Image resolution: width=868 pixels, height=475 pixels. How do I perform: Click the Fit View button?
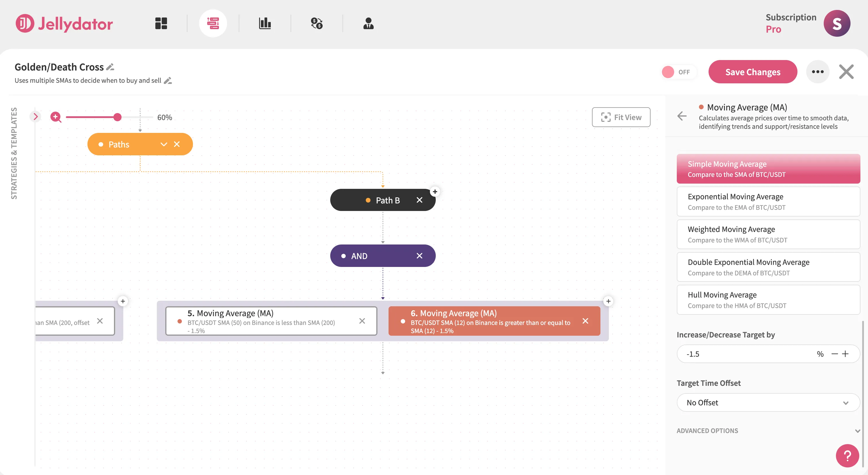point(621,117)
